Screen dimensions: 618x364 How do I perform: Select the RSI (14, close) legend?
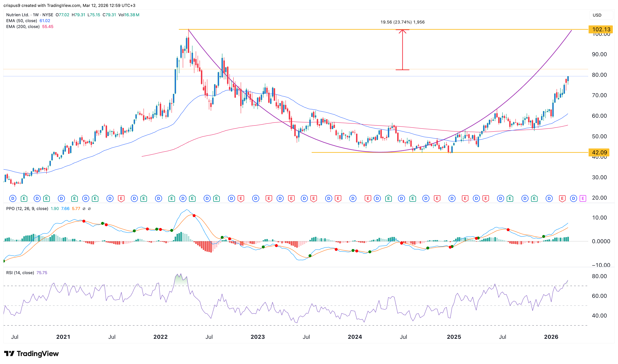pyautogui.click(x=20, y=273)
